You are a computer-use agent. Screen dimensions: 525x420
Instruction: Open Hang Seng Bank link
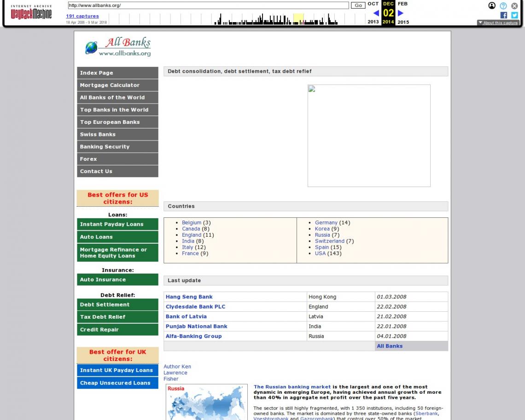click(x=189, y=297)
